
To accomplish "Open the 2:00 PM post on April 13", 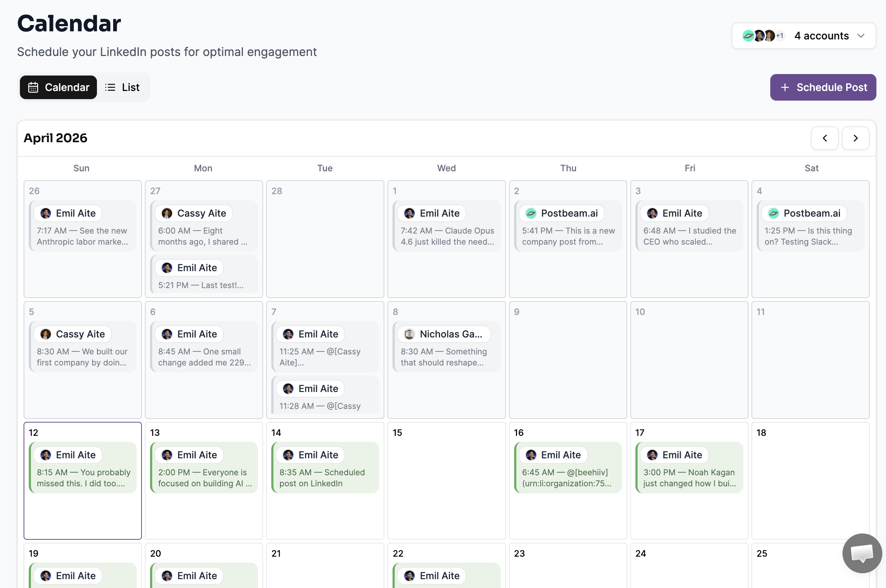I will (x=205, y=477).
